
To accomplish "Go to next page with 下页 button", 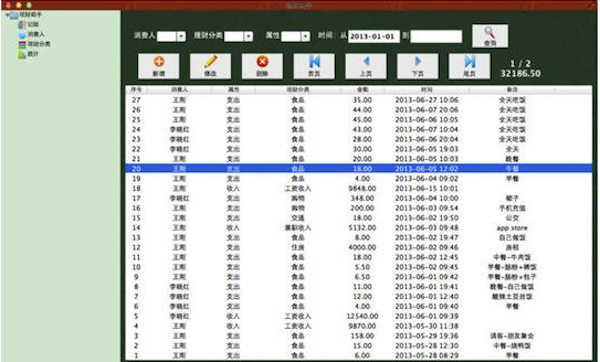I will [x=417, y=66].
